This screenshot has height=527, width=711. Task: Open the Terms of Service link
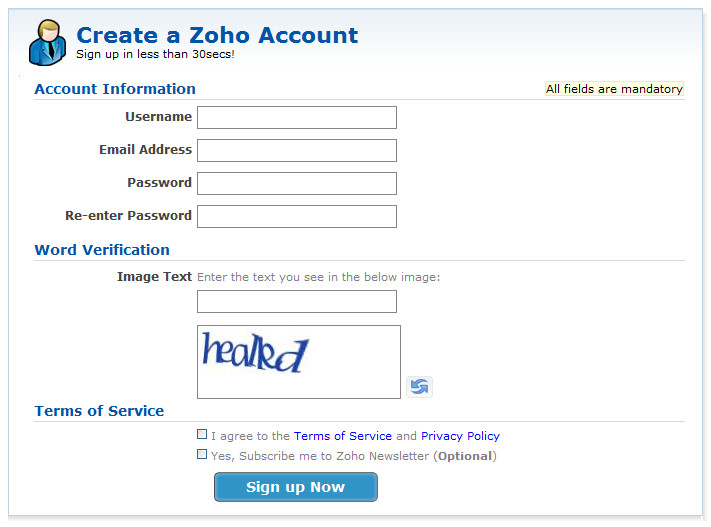point(342,436)
